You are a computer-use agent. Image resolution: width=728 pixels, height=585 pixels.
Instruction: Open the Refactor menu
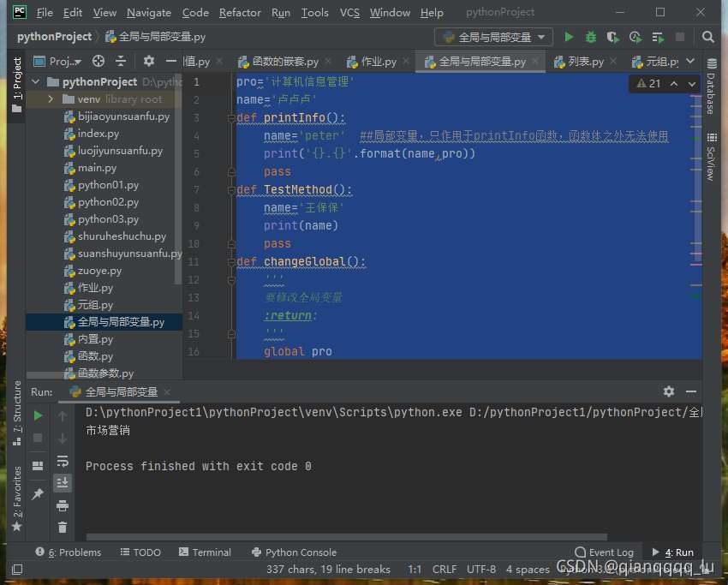click(240, 13)
